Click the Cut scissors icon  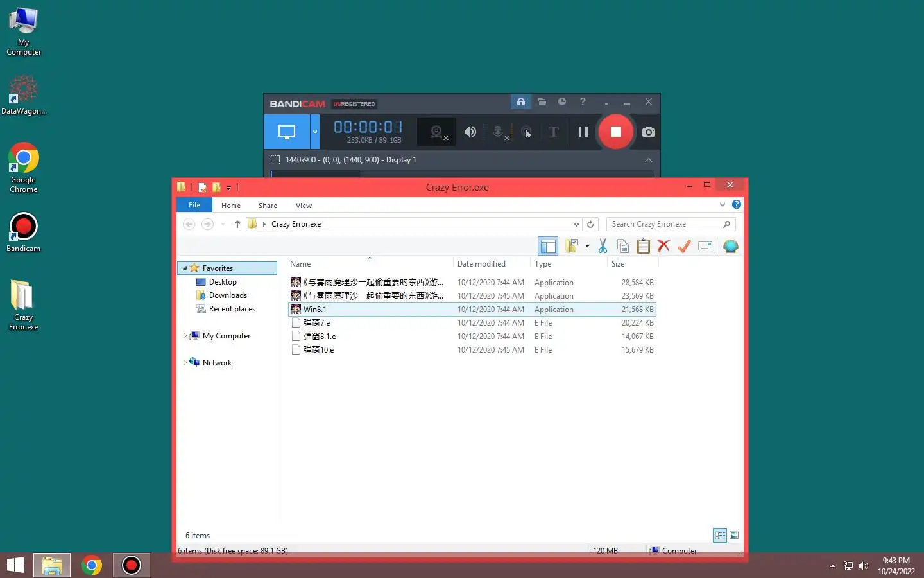[x=603, y=246]
